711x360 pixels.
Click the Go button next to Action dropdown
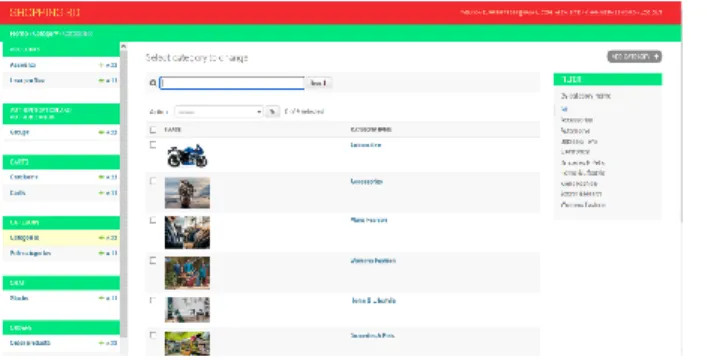pyautogui.click(x=273, y=112)
